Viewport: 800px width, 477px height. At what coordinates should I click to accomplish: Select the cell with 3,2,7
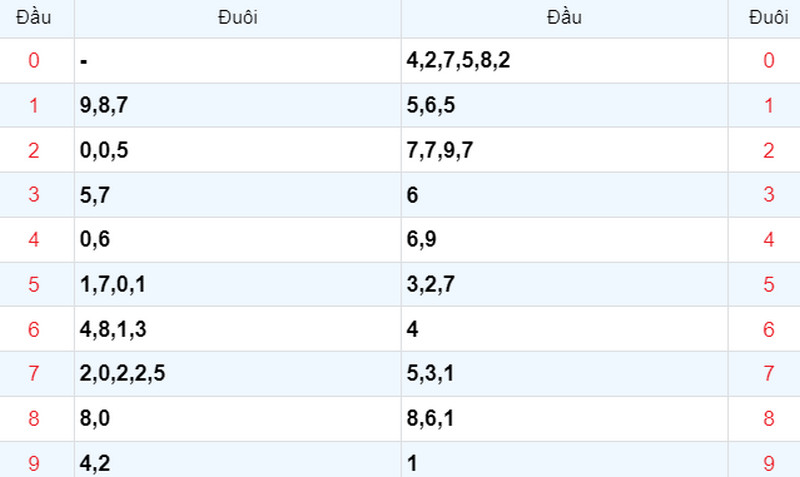coord(564,284)
